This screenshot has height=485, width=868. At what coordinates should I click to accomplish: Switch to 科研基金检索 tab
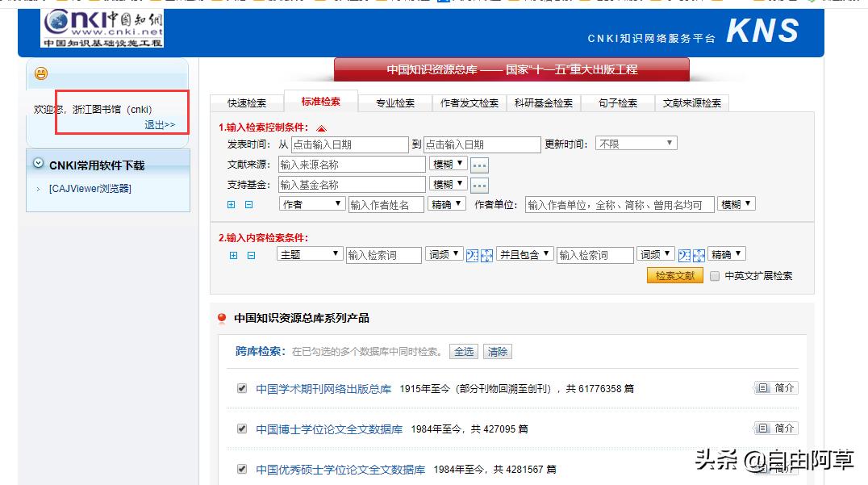coord(544,103)
